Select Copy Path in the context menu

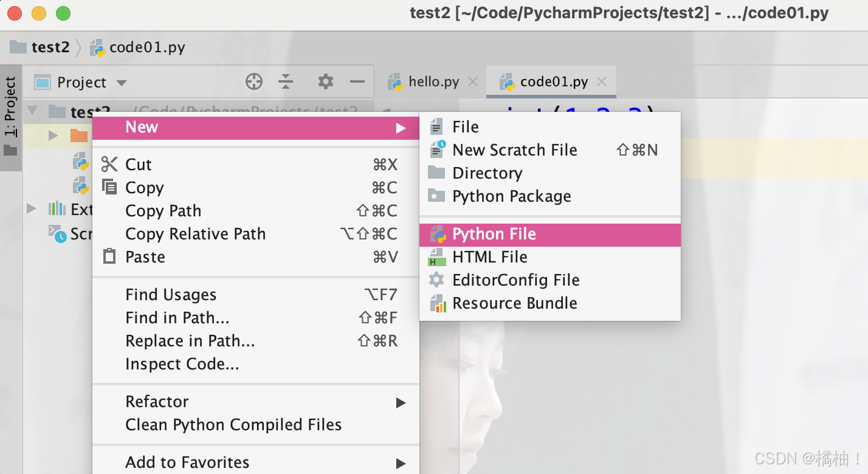[255, 211]
